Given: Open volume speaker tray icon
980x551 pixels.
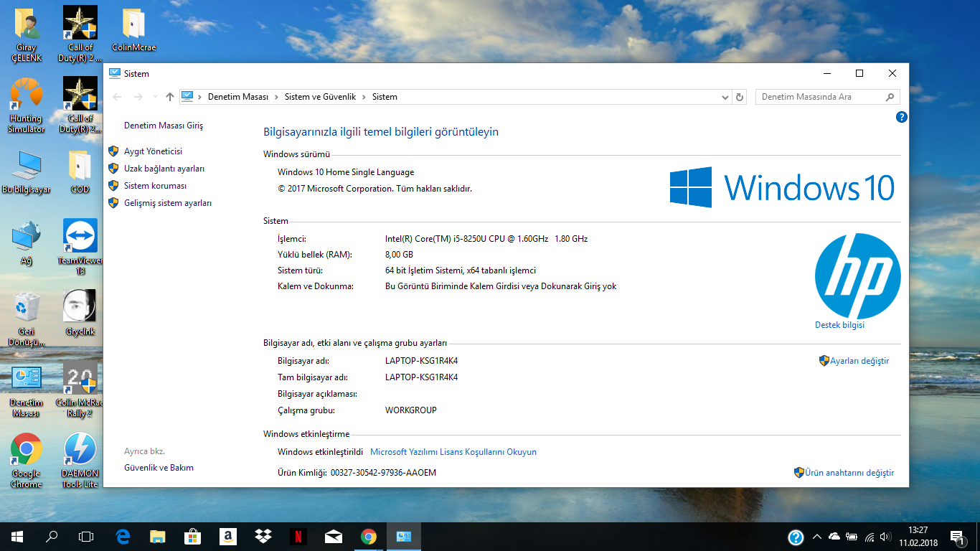Looking at the screenshot, I should pyautogui.click(x=886, y=537).
